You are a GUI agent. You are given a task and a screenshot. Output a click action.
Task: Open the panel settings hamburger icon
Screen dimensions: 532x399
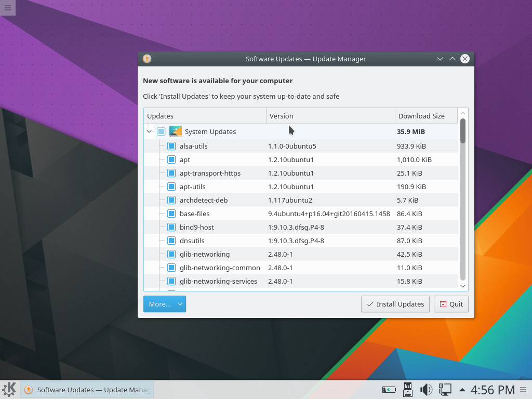click(x=524, y=390)
